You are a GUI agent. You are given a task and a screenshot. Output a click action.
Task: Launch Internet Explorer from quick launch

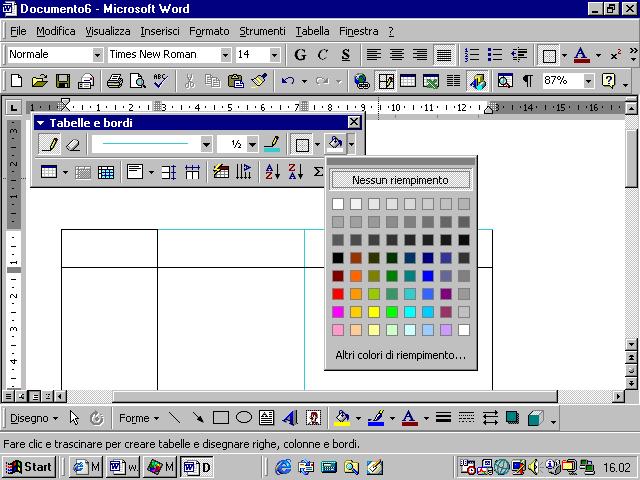pyautogui.click(x=283, y=467)
